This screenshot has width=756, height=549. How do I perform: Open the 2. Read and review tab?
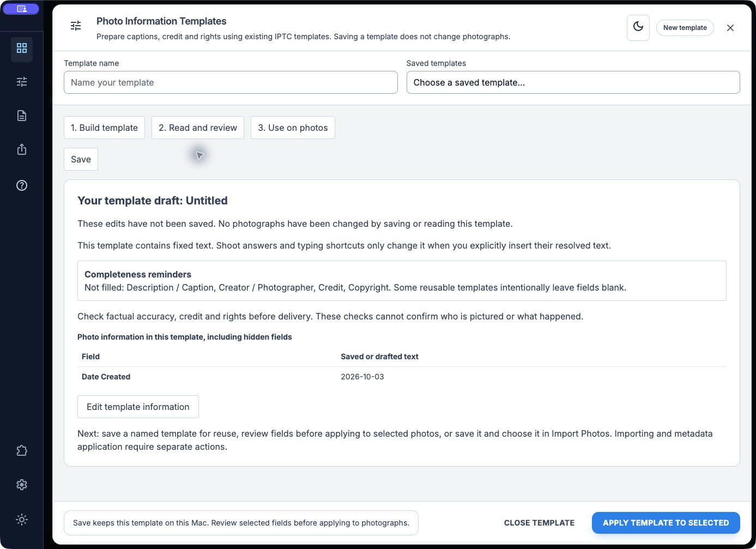coord(198,128)
